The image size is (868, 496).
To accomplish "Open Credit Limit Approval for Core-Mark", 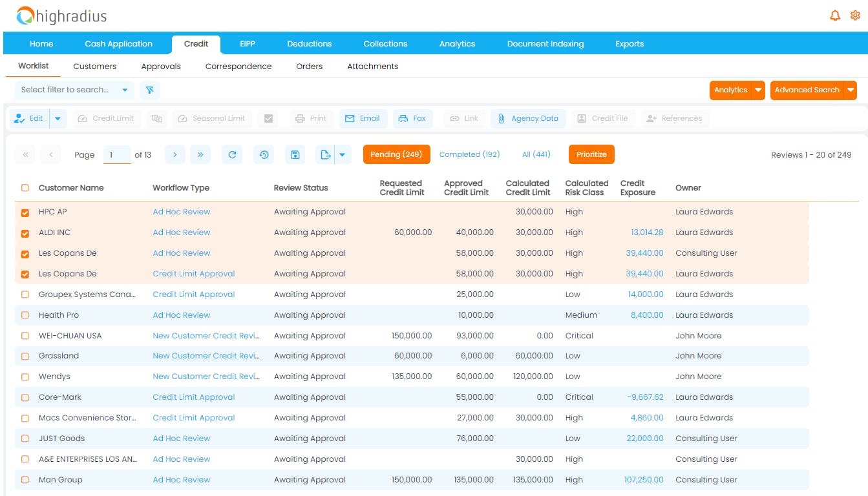I will [194, 397].
